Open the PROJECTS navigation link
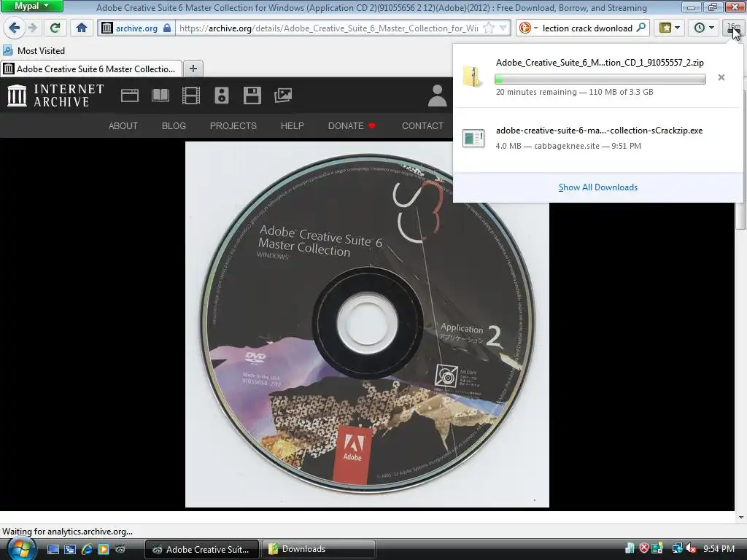Image resolution: width=747 pixels, height=560 pixels. click(233, 125)
